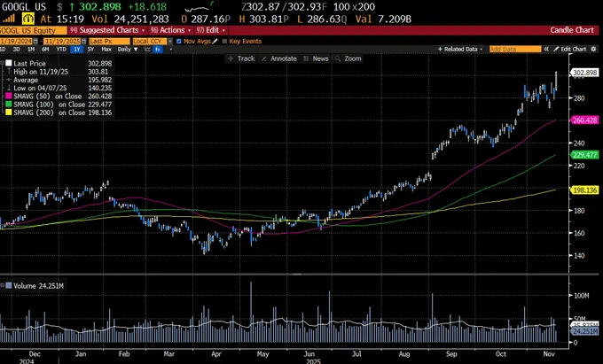The width and height of the screenshot is (603, 364).
Task: Select the YTD time range tab
Action: (x=61, y=49)
